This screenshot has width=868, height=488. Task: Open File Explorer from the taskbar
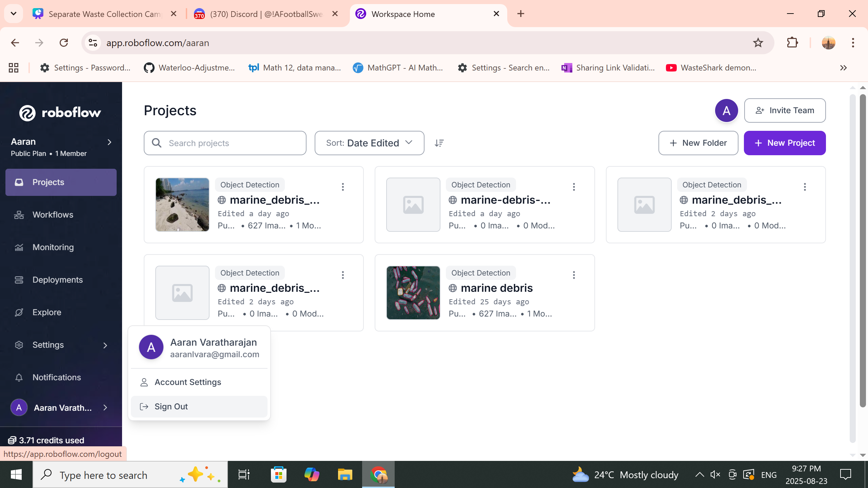click(x=345, y=474)
